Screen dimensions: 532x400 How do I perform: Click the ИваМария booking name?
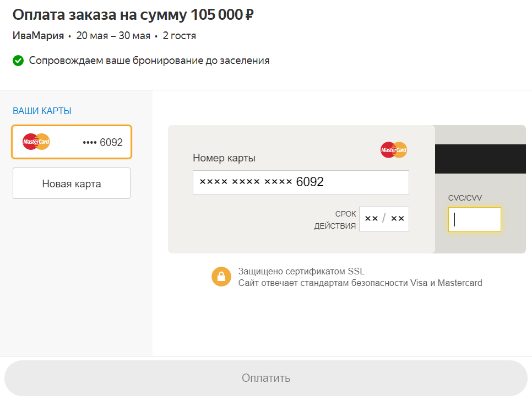38,36
